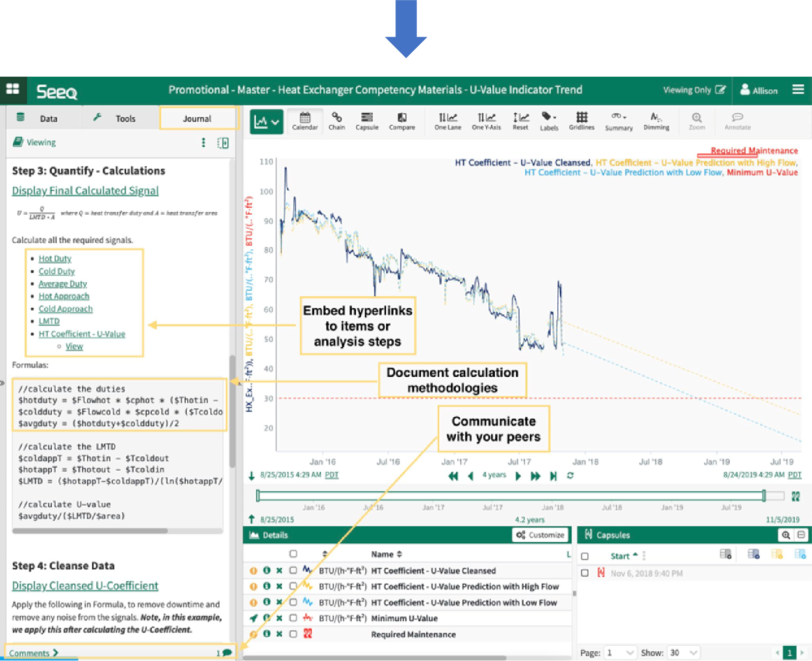Switch to the Data tab

pos(45,118)
